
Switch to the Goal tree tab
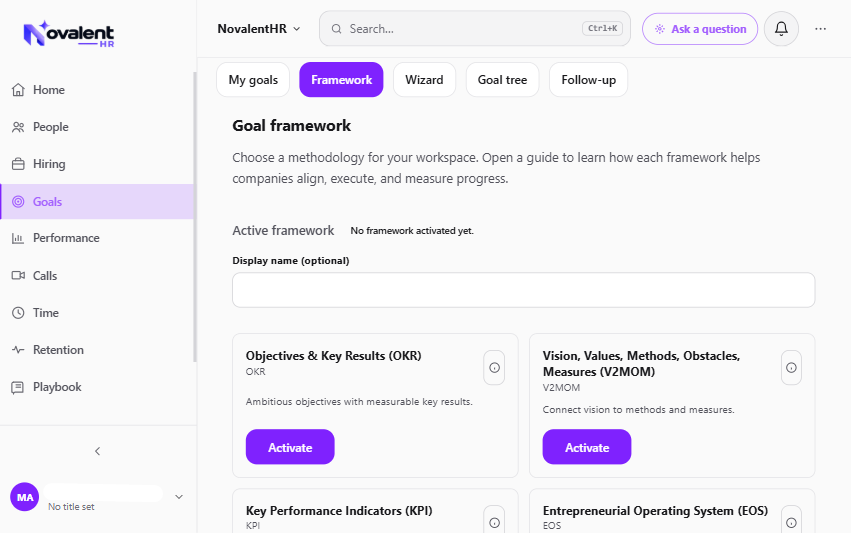point(503,80)
